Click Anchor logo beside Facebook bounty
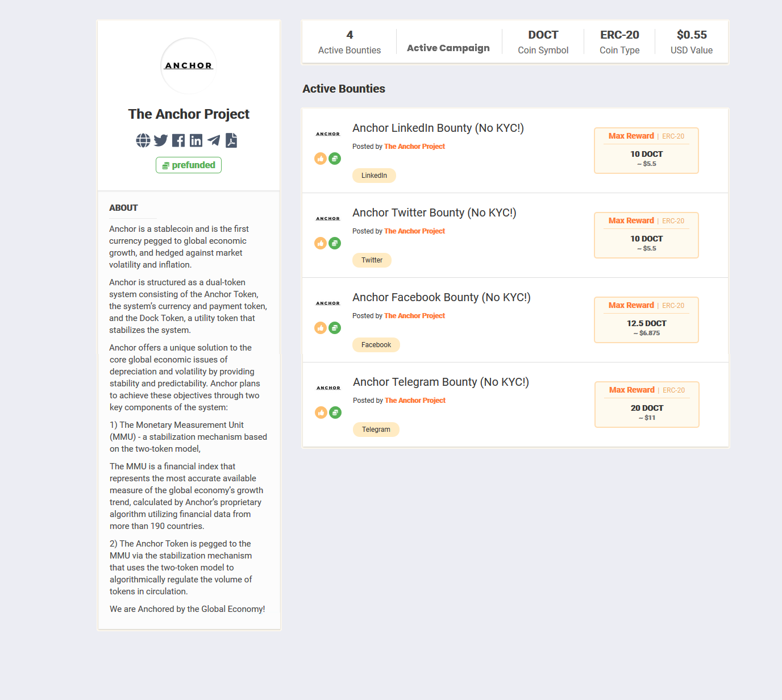The width and height of the screenshot is (782, 700). point(328,303)
